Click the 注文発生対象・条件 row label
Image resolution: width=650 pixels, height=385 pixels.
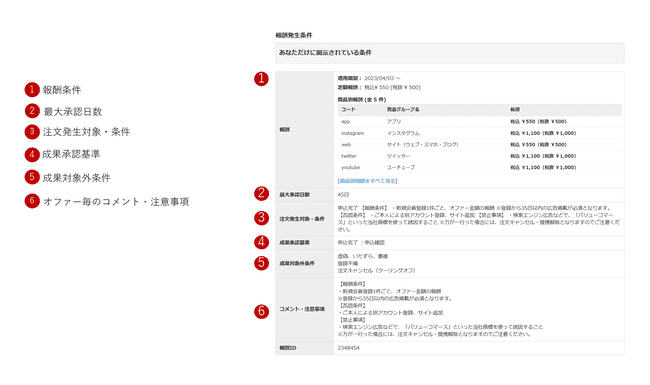coord(302,218)
